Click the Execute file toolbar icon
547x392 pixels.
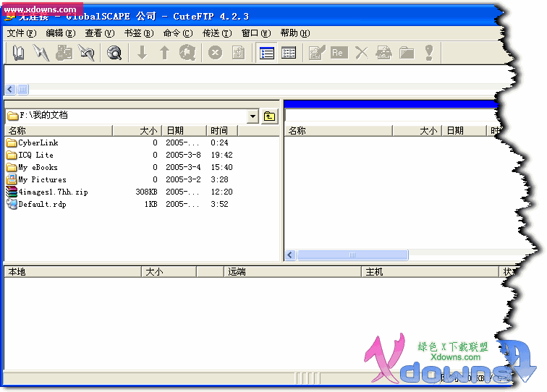383,53
